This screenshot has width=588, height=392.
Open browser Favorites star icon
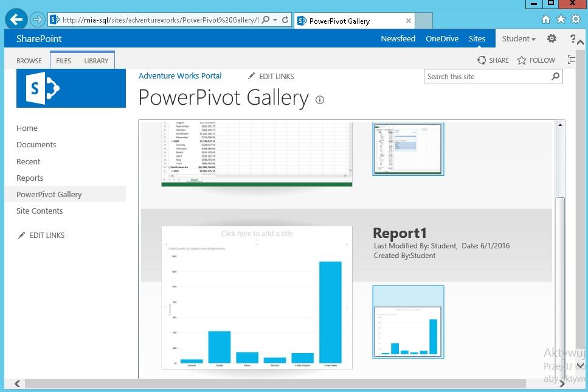pyautogui.click(x=561, y=19)
